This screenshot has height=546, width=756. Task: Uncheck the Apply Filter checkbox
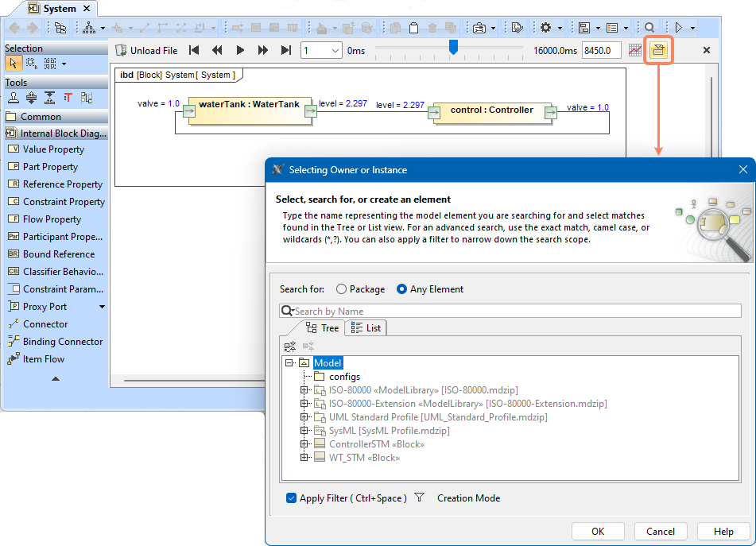(291, 498)
